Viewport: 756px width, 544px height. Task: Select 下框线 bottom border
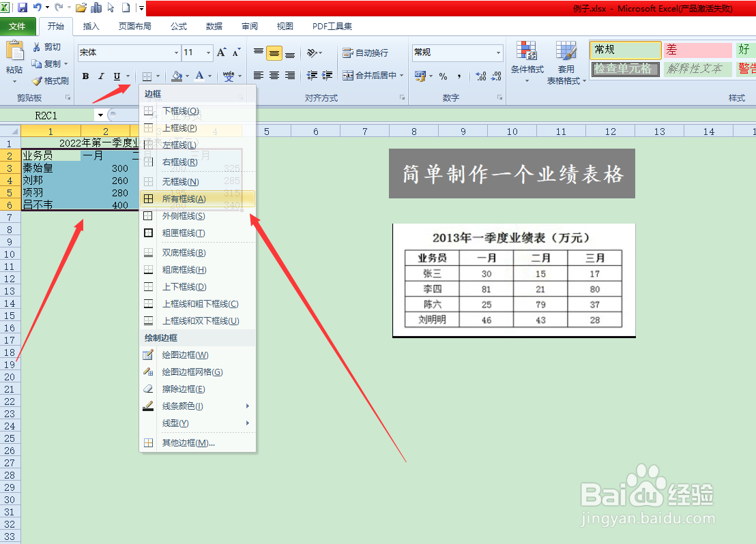pos(198,111)
